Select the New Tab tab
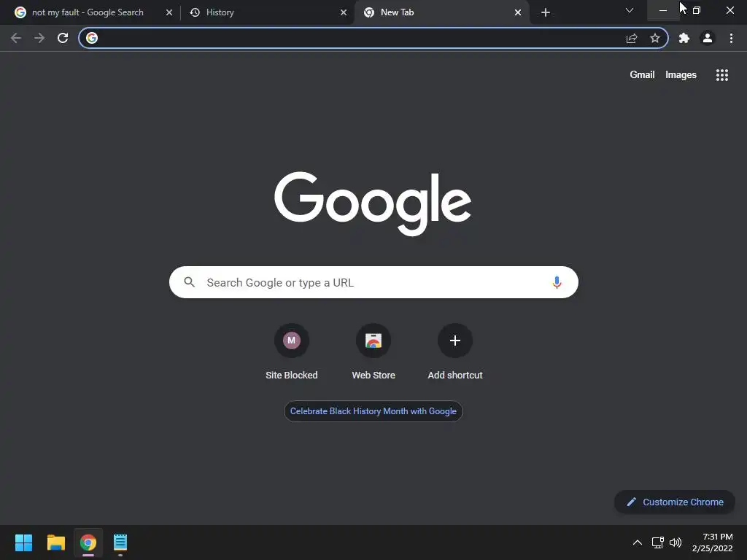747x560 pixels. pyautogui.click(x=441, y=12)
